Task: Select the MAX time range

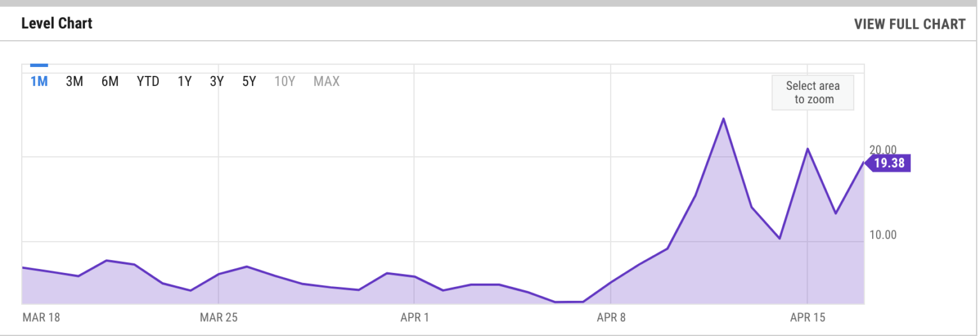Action: (327, 82)
